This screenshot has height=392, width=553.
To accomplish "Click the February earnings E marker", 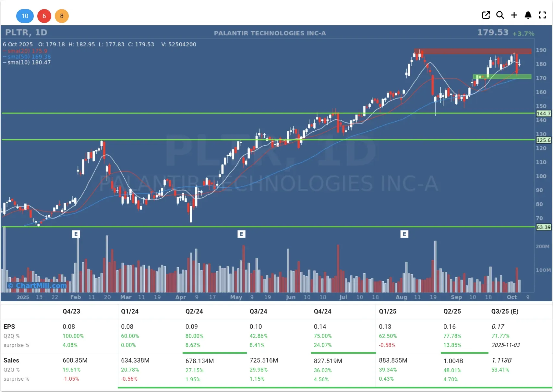I will pyautogui.click(x=76, y=234).
